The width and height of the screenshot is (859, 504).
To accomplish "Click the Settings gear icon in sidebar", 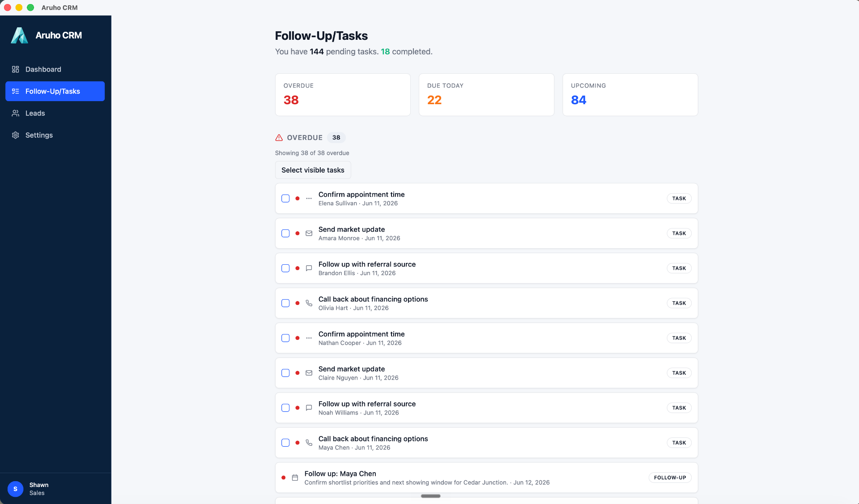I will click(16, 135).
